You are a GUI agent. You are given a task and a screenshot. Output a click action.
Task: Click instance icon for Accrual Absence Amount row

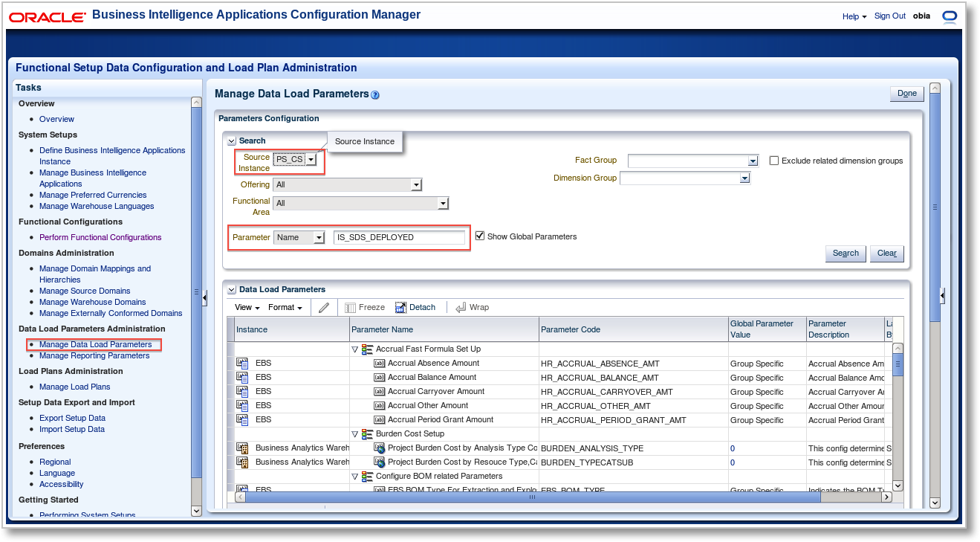coord(242,364)
